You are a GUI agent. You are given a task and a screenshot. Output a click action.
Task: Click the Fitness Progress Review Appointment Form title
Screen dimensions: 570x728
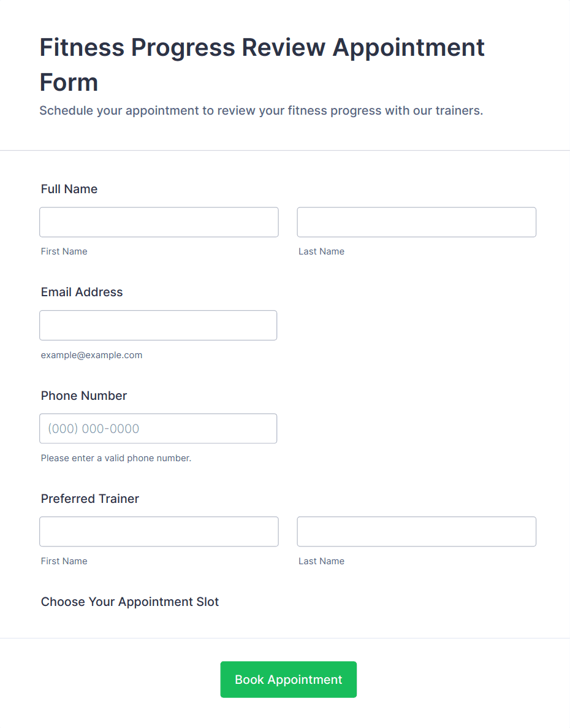(x=262, y=64)
